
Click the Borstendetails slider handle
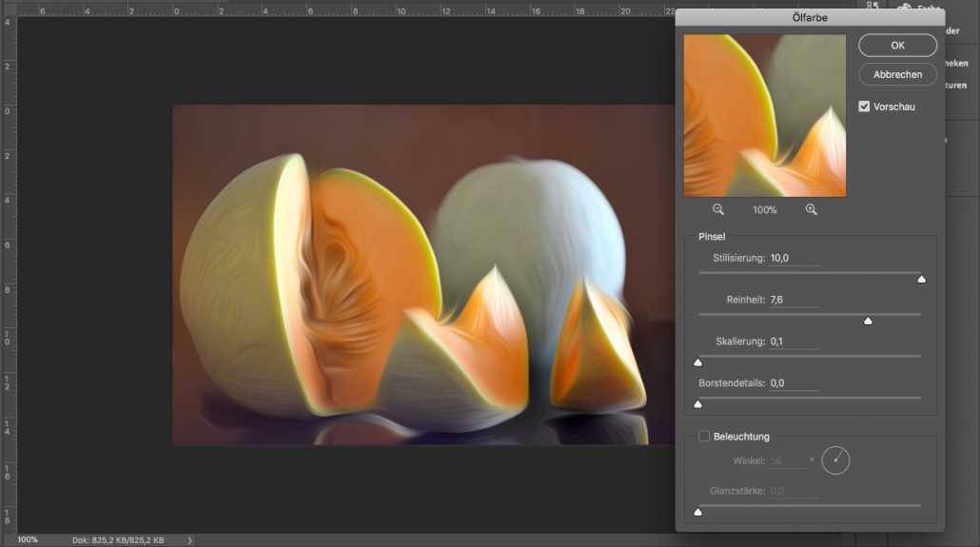pyautogui.click(x=697, y=404)
